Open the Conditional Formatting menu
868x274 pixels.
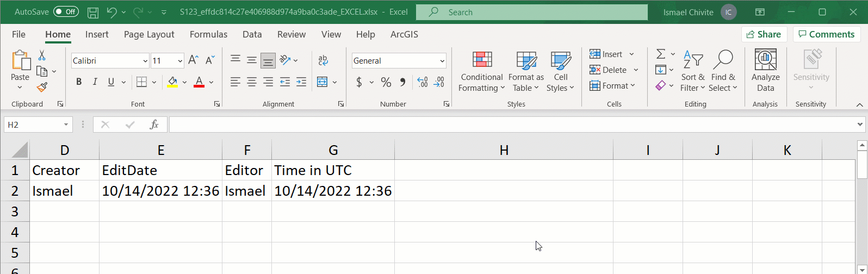(x=481, y=71)
